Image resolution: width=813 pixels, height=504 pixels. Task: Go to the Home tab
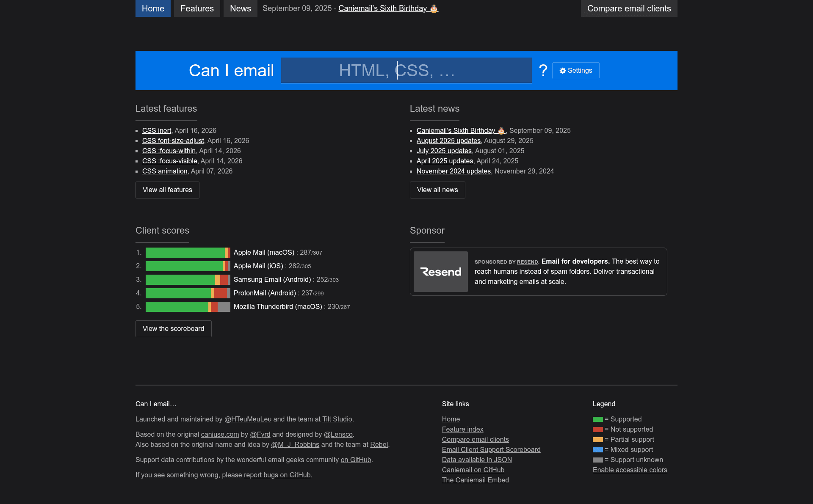(x=153, y=8)
